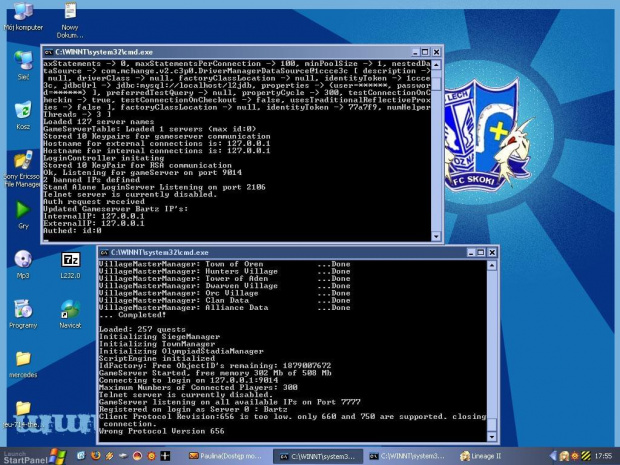Open system menu icon of upper cmd window

point(49,52)
